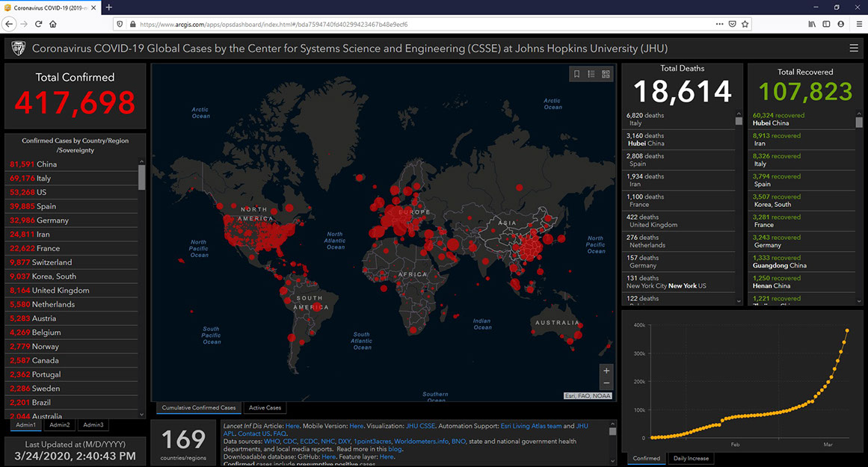The width and height of the screenshot is (868, 467).
Task: Click '3,507 recovered Korea, South' entry
Action: 801,201
